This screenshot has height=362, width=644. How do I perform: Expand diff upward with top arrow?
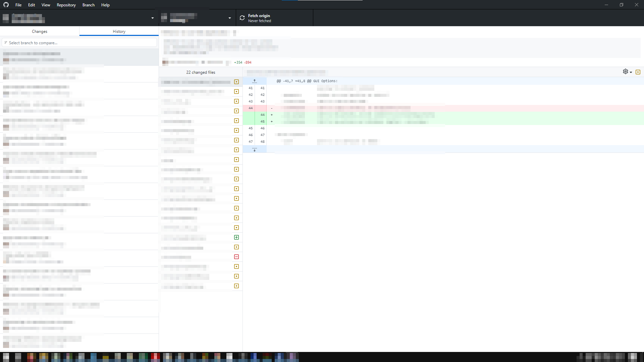click(x=255, y=81)
